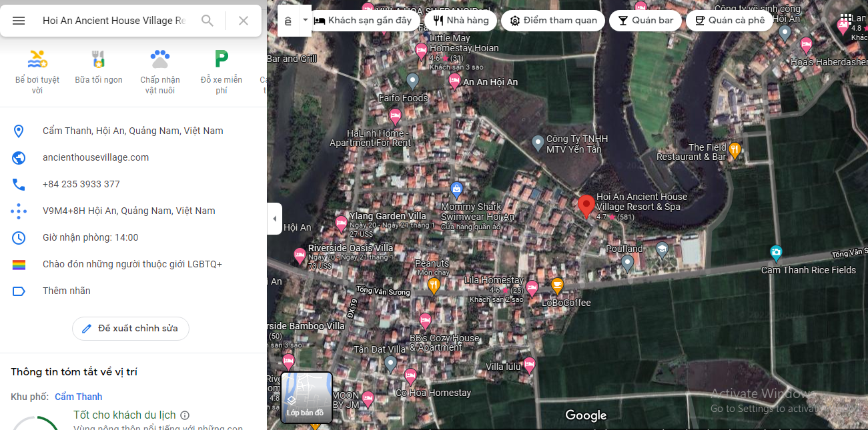Click Ylang Garden Villa hotel marker
This screenshot has width=868, height=430.
[342, 223]
